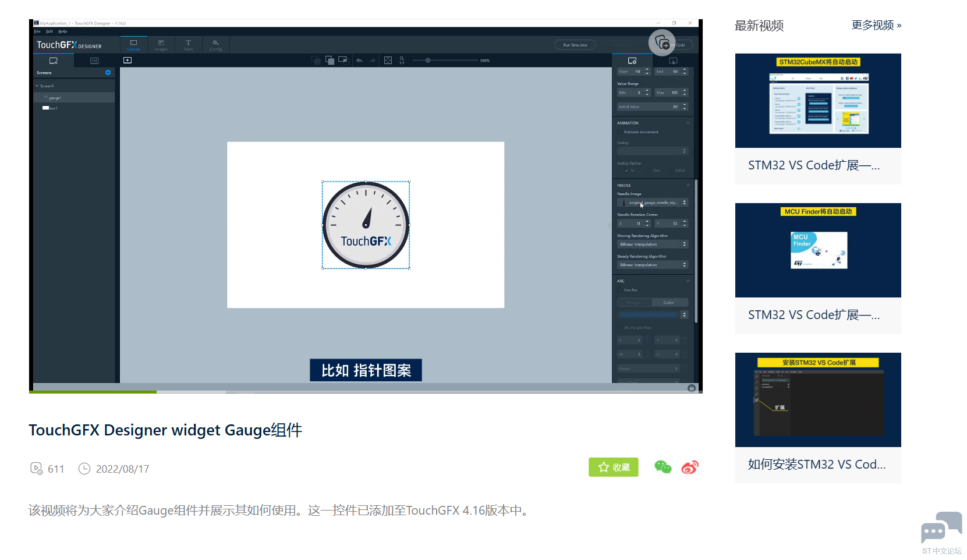Open the MCU Finder将自动启动 video thumbnail

point(818,250)
